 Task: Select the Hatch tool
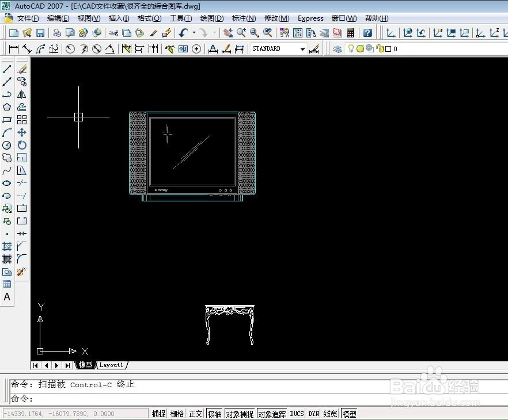(x=7, y=246)
